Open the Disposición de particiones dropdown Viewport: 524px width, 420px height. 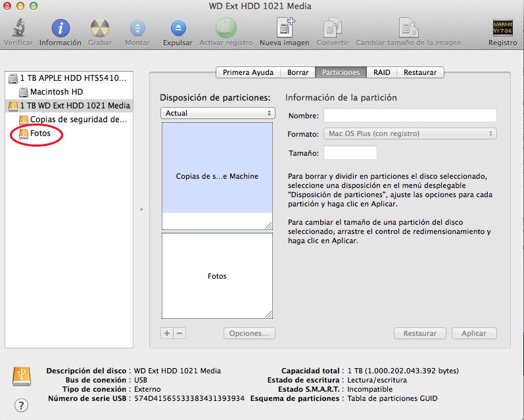pyautogui.click(x=218, y=113)
